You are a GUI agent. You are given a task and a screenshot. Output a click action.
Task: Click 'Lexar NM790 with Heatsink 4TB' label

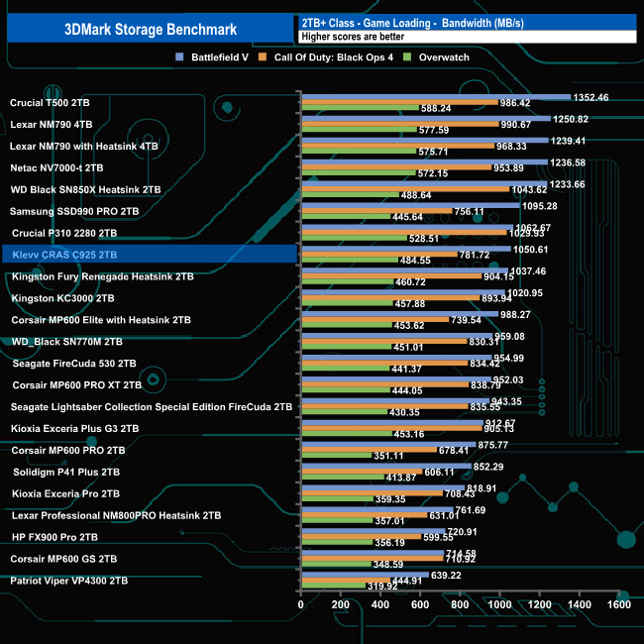coord(84,147)
